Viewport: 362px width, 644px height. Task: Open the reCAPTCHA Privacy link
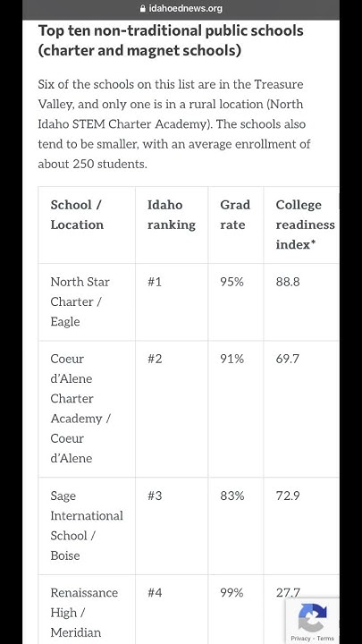[x=300, y=639]
